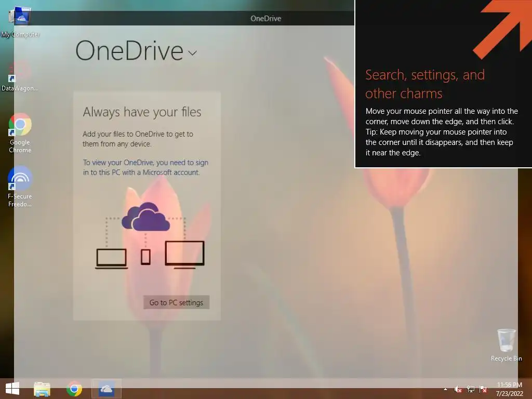Open the F-Secure Freedome desktop shortcut
532x399 pixels.
20,187
